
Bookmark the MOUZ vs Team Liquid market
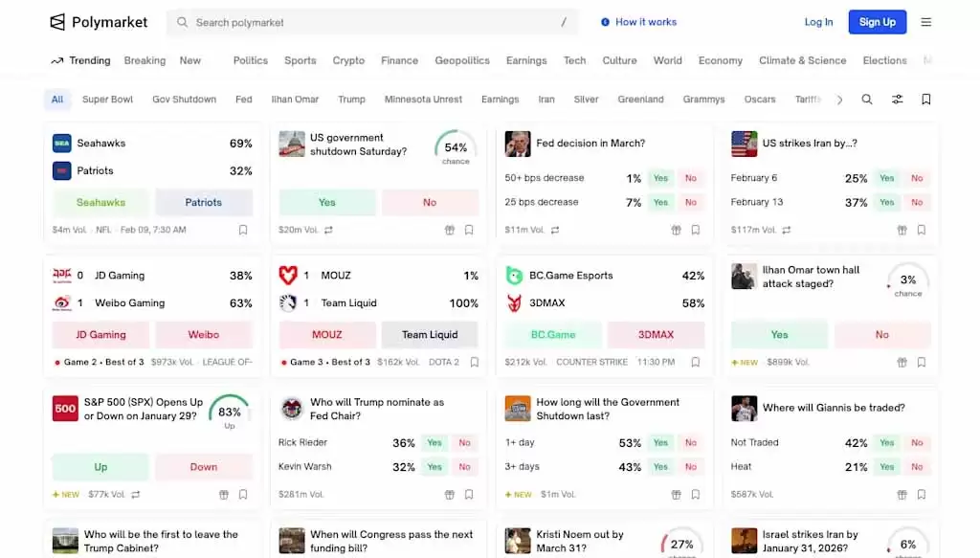[475, 362]
